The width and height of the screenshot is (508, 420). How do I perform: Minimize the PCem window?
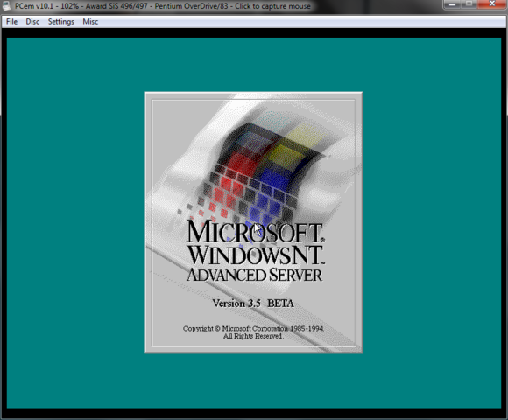(452, 4)
